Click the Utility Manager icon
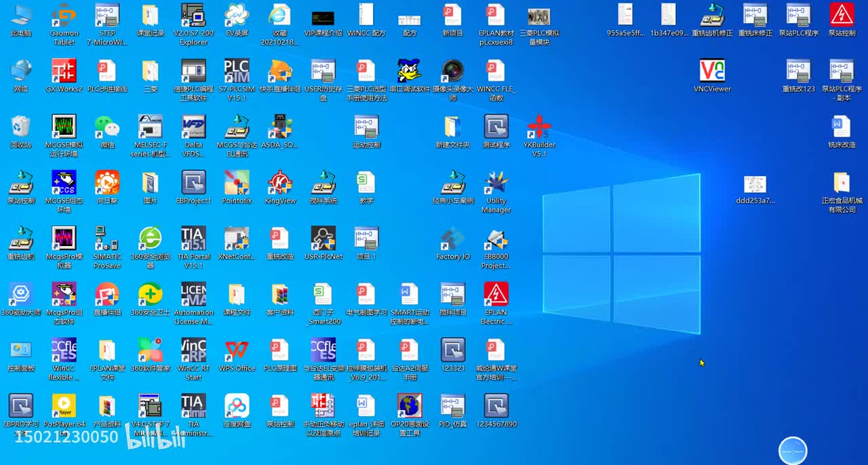This screenshot has height=465, width=868. click(x=496, y=183)
